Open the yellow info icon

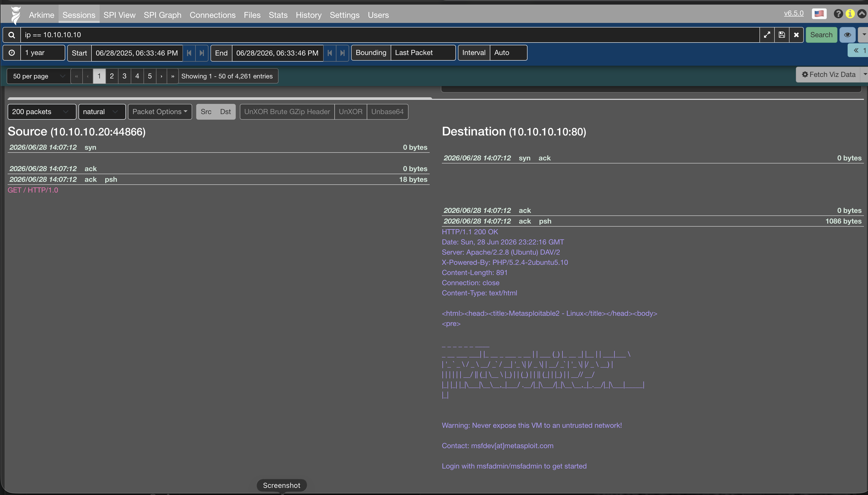(850, 14)
